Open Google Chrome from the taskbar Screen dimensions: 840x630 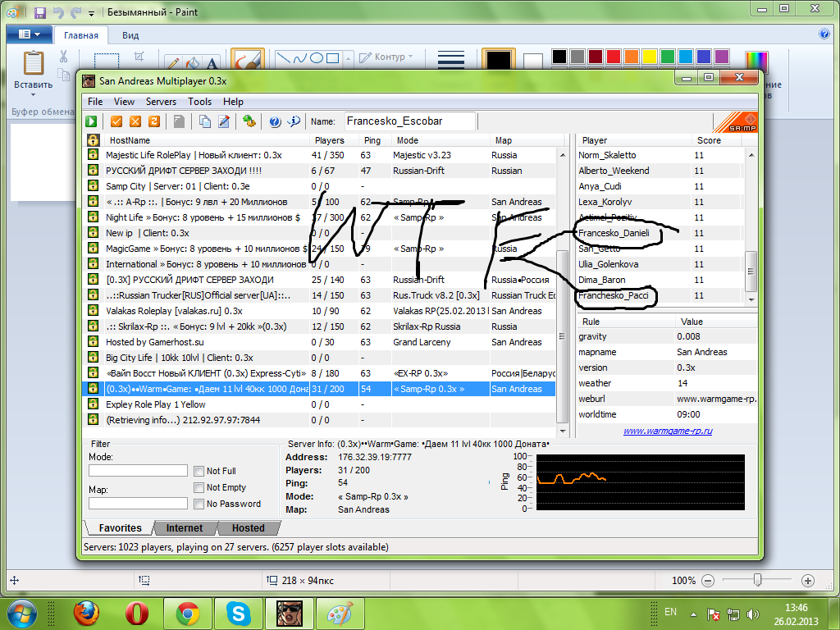point(188,614)
